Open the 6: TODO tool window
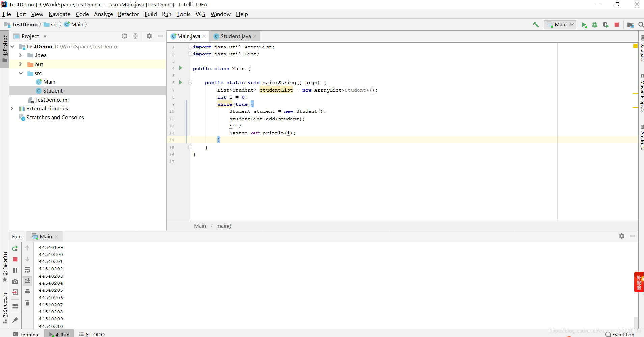Image resolution: width=644 pixels, height=337 pixels. click(92, 334)
